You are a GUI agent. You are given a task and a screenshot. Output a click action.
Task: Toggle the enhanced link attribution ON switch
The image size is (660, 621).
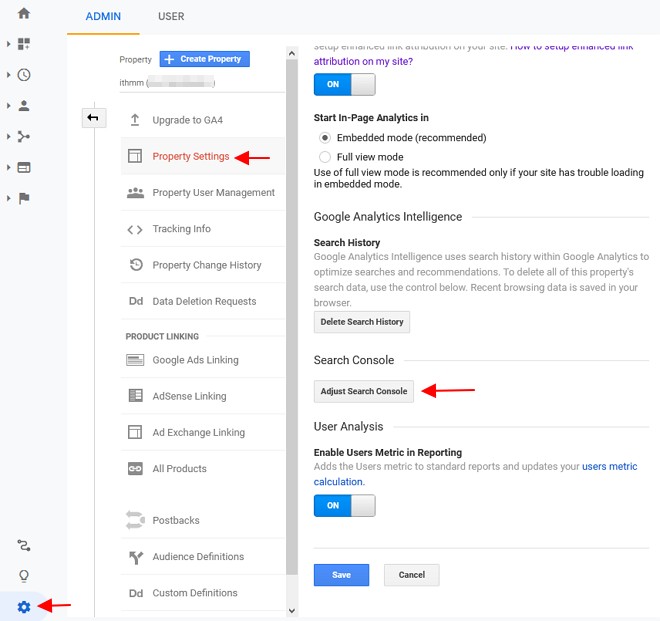coord(344,84)
